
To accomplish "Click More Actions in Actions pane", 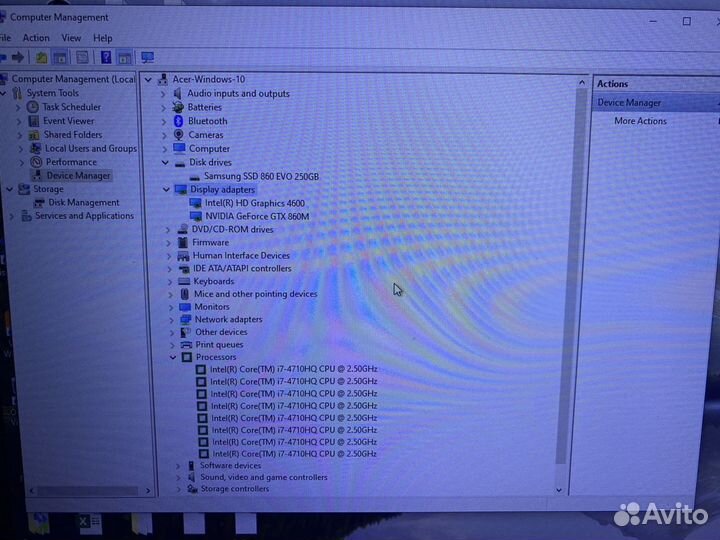I will (640, 121).
